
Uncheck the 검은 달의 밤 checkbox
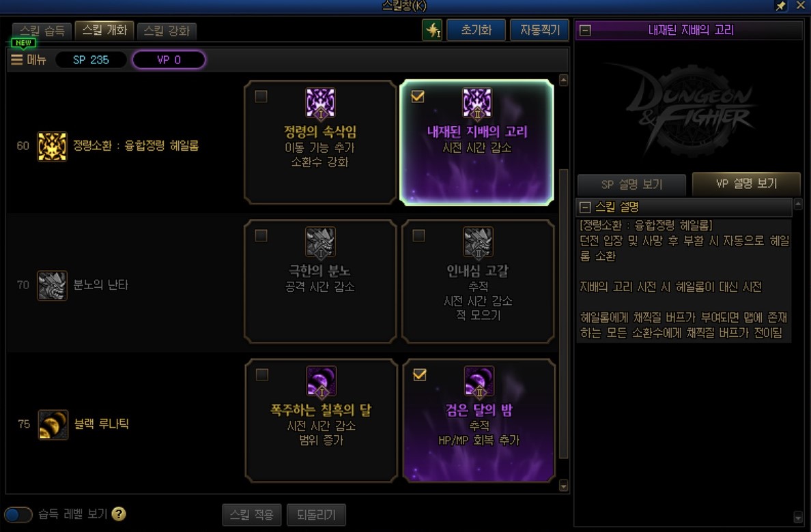pyautogui.click(x=419, y=374)
